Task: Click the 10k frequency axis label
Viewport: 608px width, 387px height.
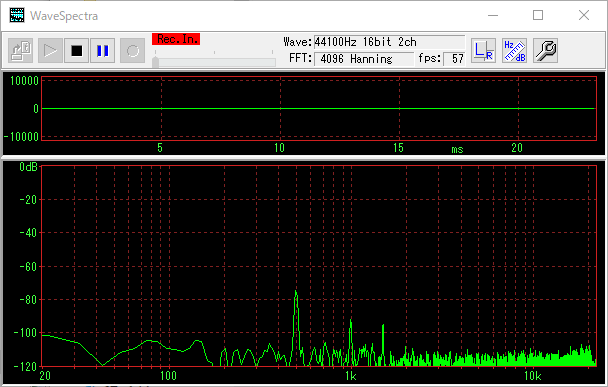Action: coord(533,376)
